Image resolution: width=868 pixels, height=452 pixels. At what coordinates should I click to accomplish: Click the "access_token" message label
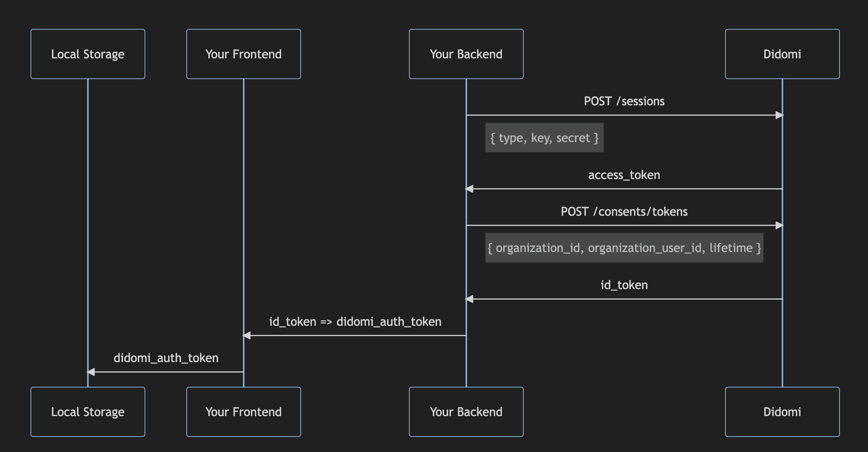pos(624,175)
